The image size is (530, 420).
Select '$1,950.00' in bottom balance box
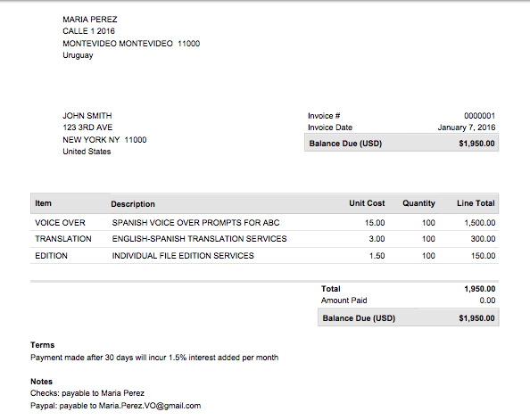coord(477,318)
